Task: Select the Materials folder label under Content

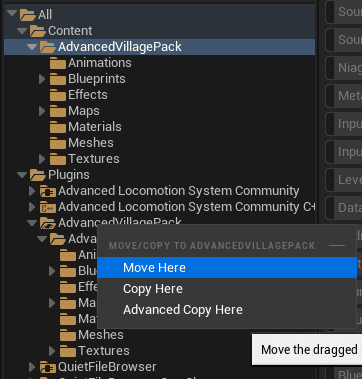Action: point(95,127)
